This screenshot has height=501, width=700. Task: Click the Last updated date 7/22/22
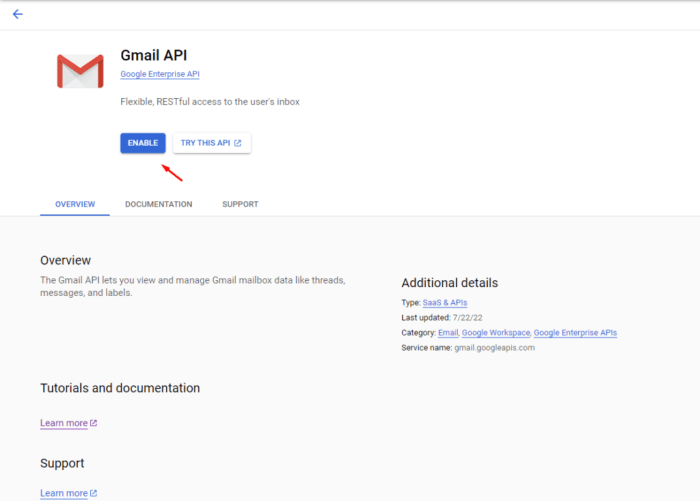pyautogui.click(x=467, y=318)
